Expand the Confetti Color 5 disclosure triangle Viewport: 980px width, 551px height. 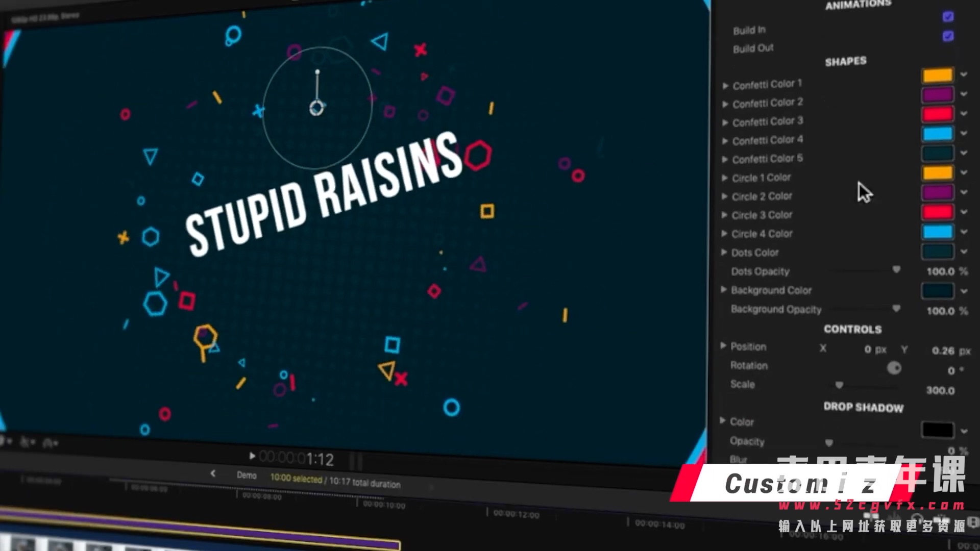click(725, 159)
